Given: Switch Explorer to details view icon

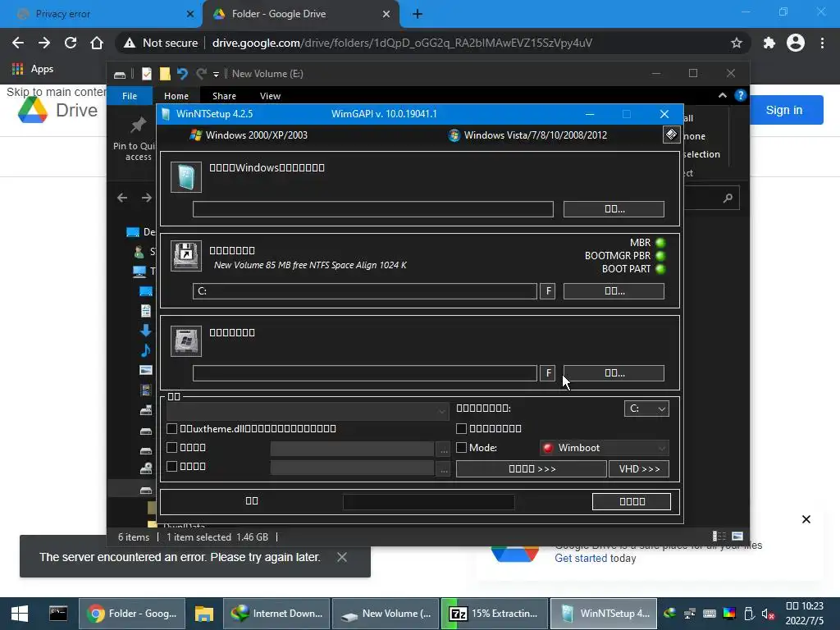Looking at the screenshot, I should click(719, 536).
